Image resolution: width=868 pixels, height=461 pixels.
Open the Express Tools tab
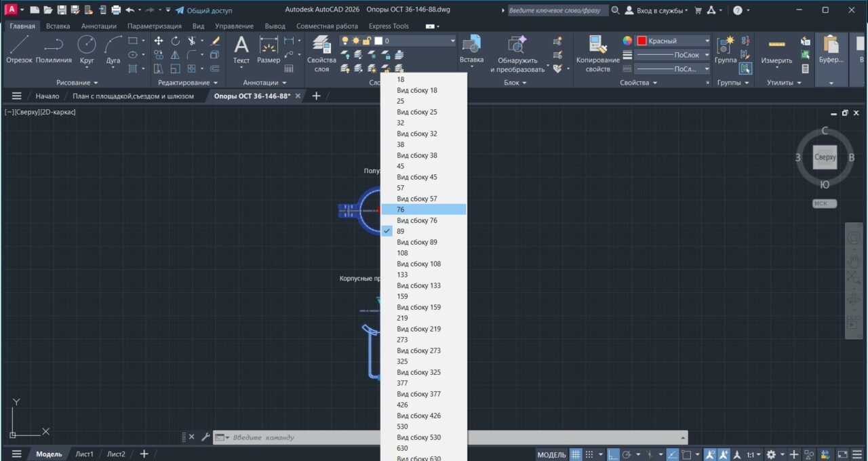coord(389,26)
